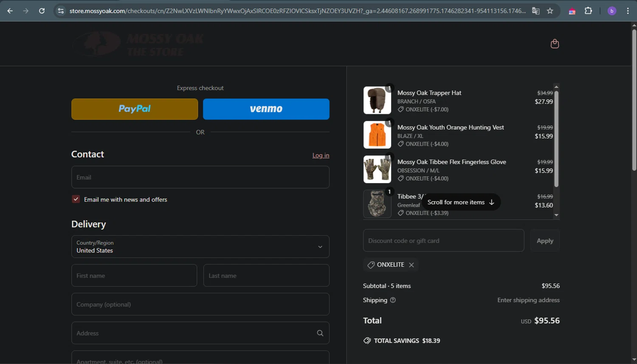Follow the Log in link
The image size is (637, 364).
click(x=321, y=155)
